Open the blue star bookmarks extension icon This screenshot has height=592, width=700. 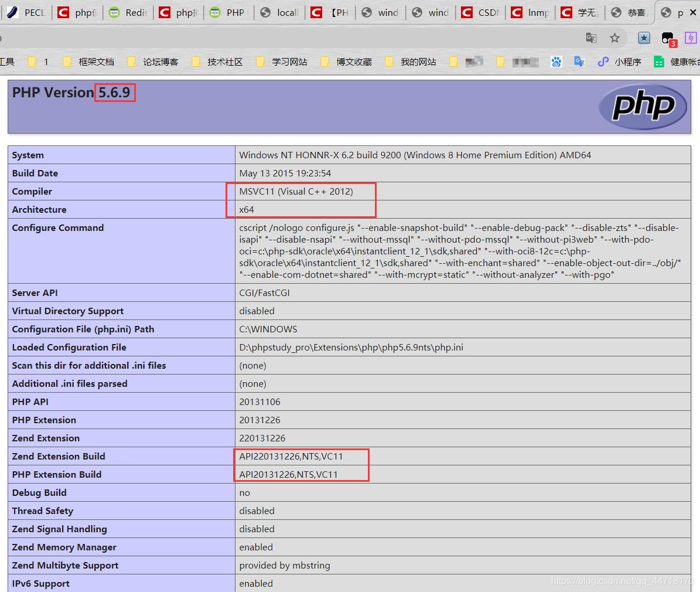click(x=644, y=38)
